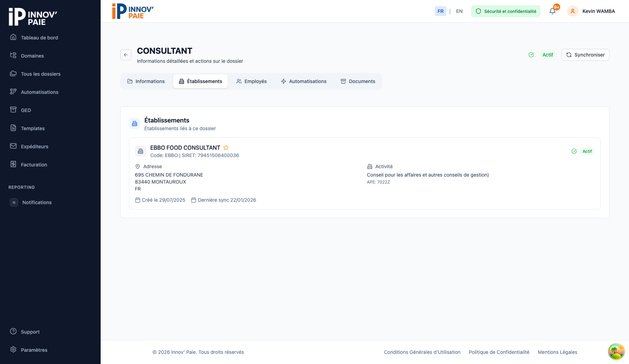
Task: Open the Documents tab
Action: [x=358, y=81]
